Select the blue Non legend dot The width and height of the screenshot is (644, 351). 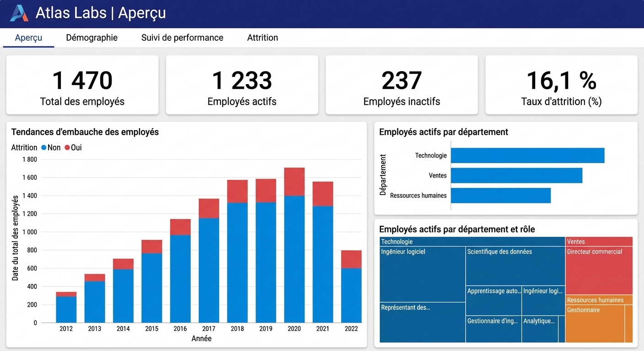[44, 148]
